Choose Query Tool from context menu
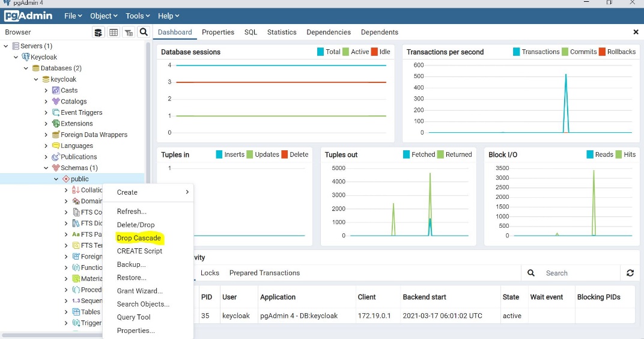 [133, 317]
